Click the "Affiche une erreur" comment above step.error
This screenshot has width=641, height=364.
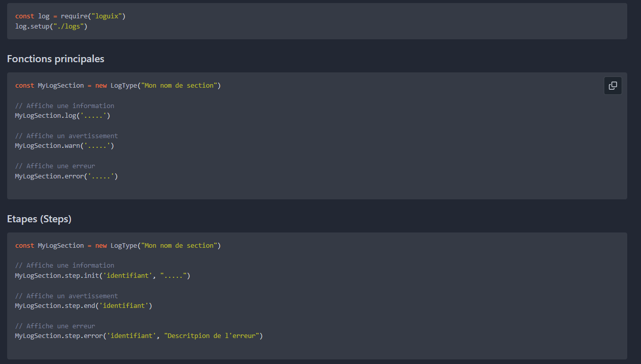click(x=55, y=326)
